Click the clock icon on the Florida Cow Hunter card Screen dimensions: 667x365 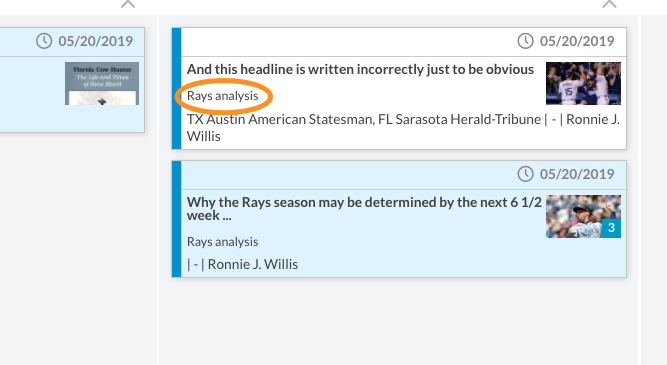click(x=44, y=41)
